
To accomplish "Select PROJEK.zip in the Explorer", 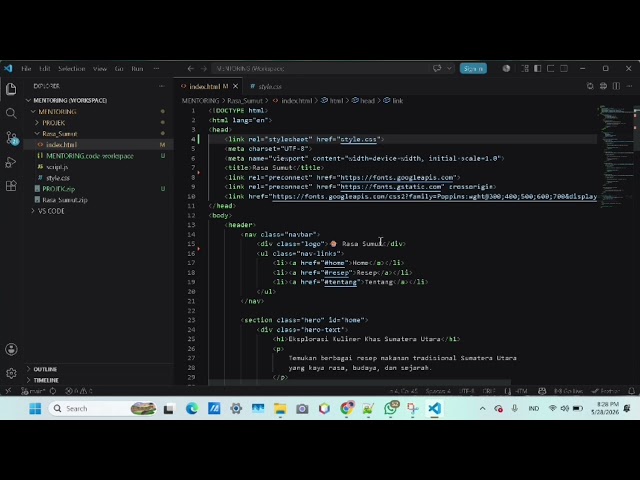I will tap(99, 189).
